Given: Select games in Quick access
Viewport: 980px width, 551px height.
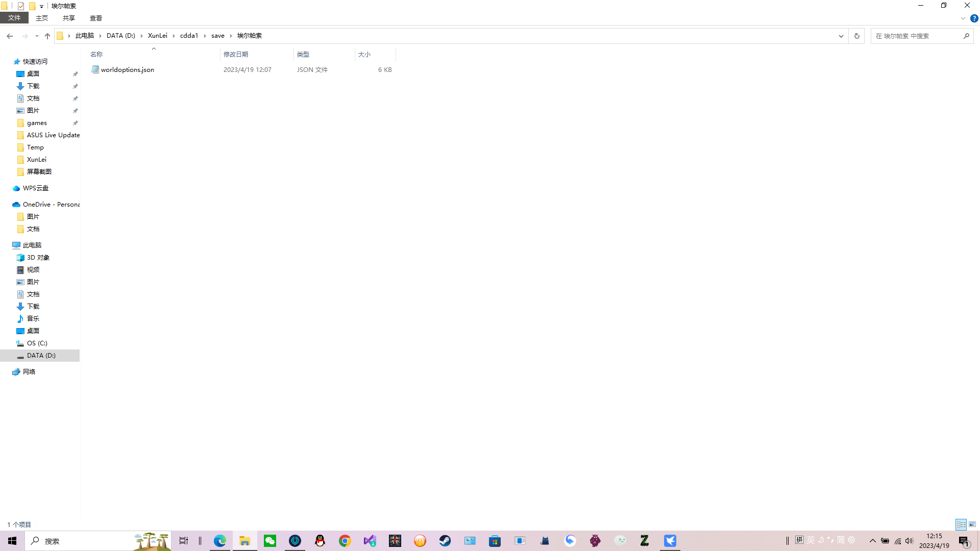Looking at the screenshot, I should coord(37,123).
